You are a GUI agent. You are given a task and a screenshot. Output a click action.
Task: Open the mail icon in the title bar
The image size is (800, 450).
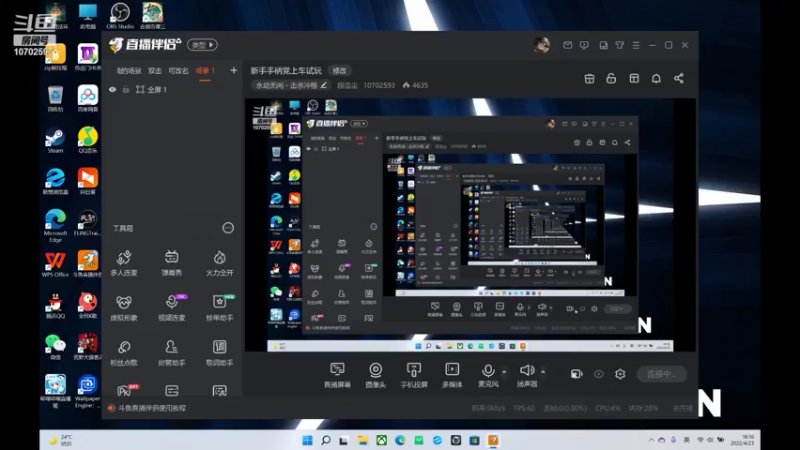click(567, 45)
